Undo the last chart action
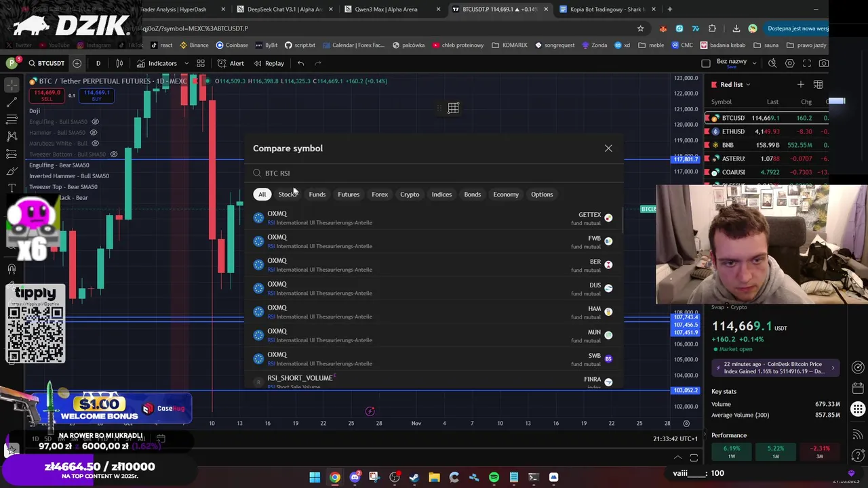 coord(300,63)
